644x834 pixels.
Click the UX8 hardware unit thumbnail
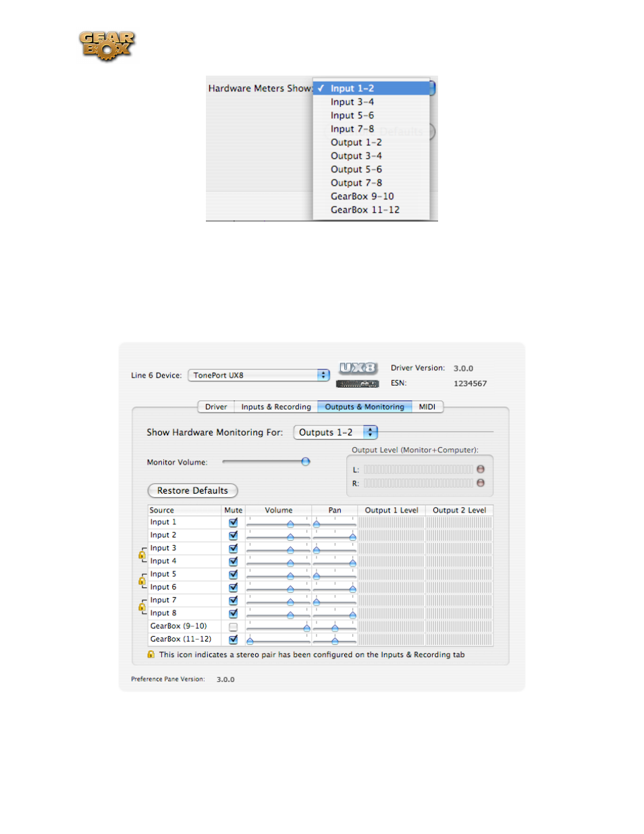point(357,384)
